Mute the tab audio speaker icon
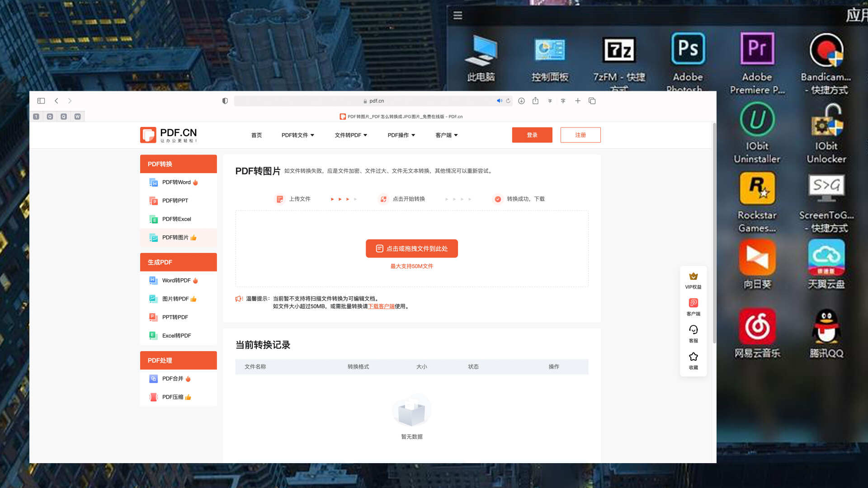 point(499,101)
